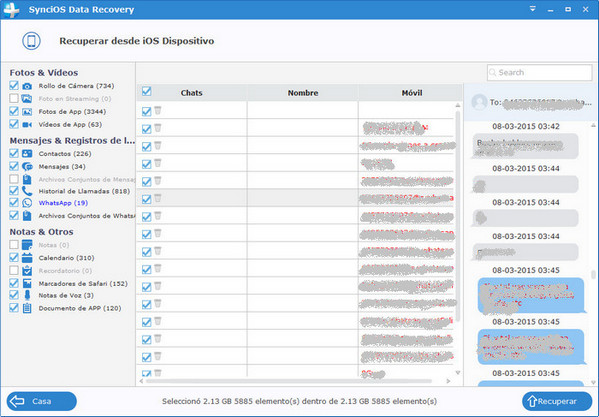Sort by the Móvil column header
Image resolution: width=599 pixels, height=417 pixels.
pos(412,93)
